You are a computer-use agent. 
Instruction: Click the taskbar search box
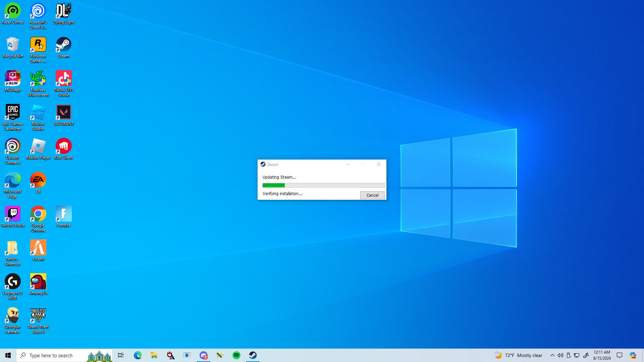click(54, 355)
